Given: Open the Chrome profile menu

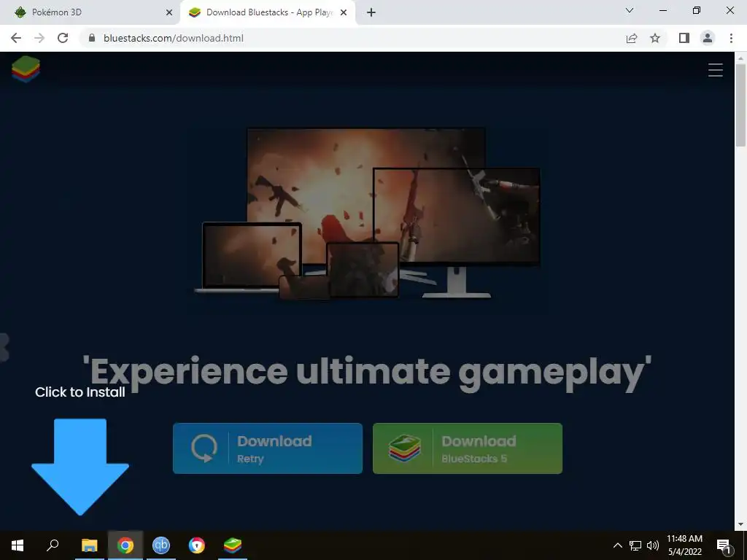Looking at the screenshot, I should [x=708, y=38].
